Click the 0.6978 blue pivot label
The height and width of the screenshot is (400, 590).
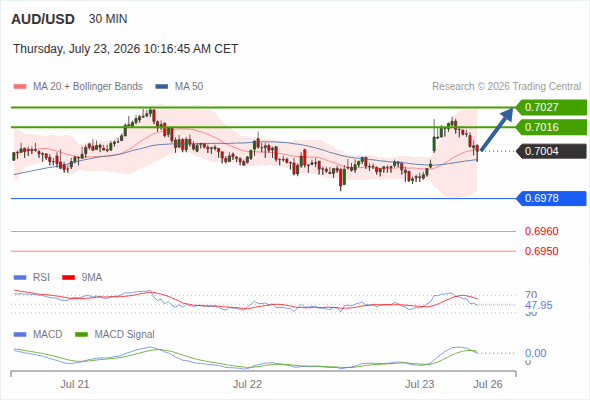552,198
